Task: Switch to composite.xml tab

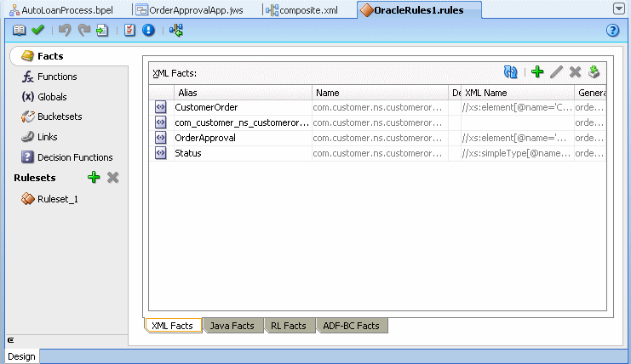Action: [308, 10]
